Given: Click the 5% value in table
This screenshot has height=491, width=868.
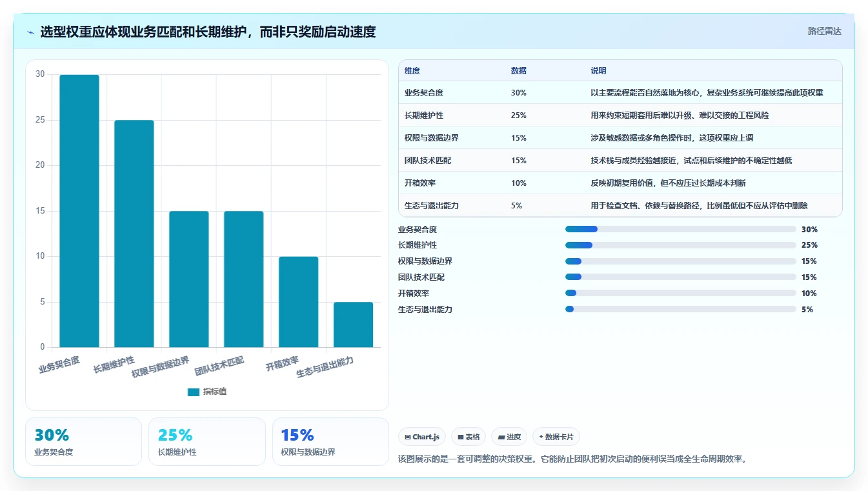Looking at the screenshot, I should 516,206.
